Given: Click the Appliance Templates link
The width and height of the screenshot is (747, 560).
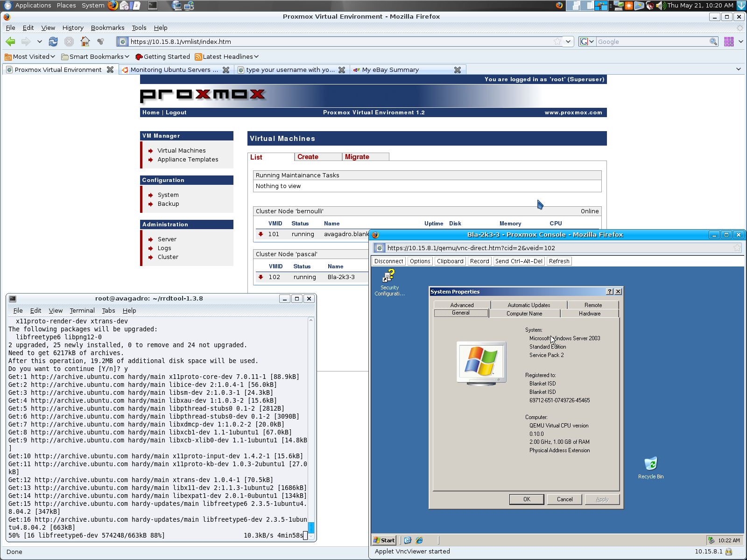Looking at the screenshot, I should (188, 160).
